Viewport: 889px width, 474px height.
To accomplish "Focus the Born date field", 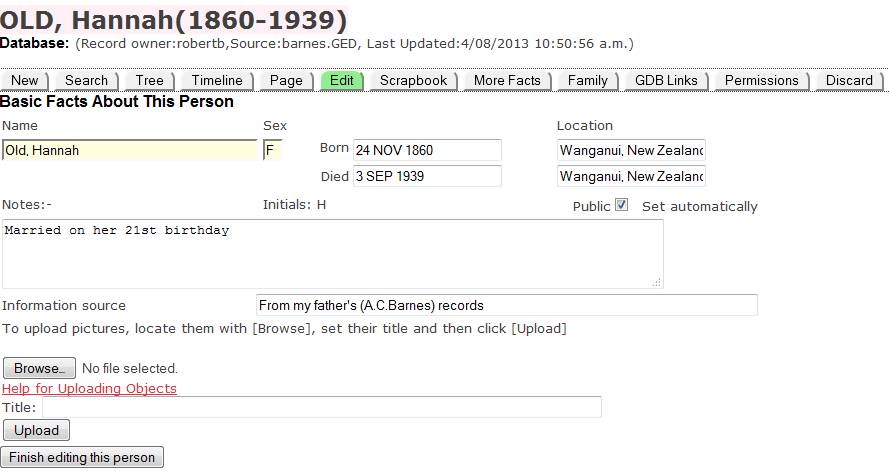I will click(x=427, y=150).
